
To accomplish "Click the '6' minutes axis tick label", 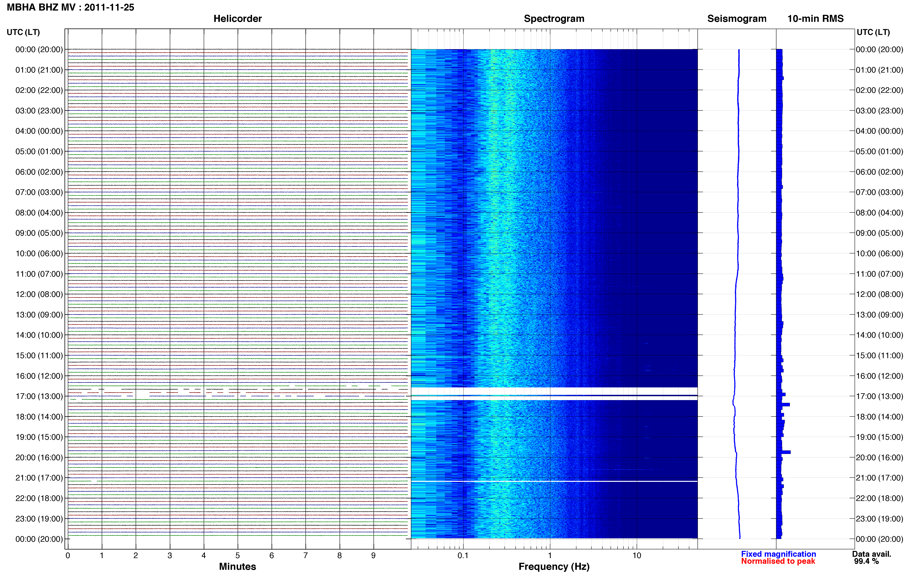I will pos(272,555).
